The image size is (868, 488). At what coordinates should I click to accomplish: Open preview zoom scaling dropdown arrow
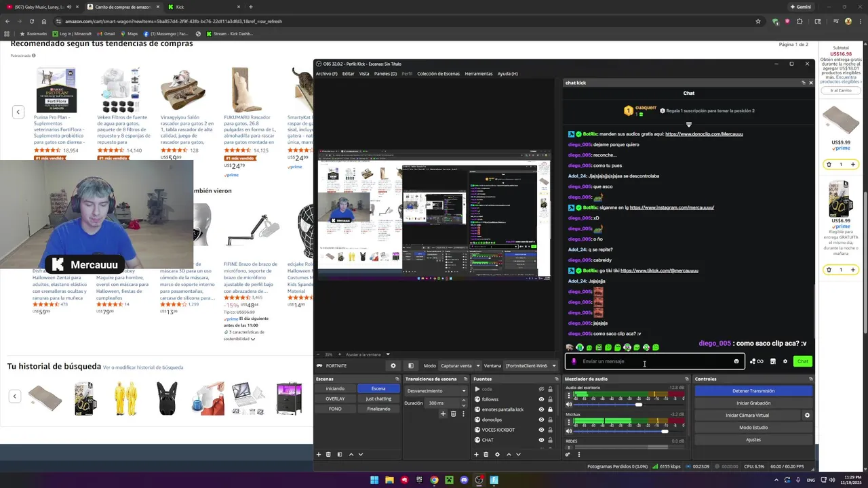click(388, 354)
